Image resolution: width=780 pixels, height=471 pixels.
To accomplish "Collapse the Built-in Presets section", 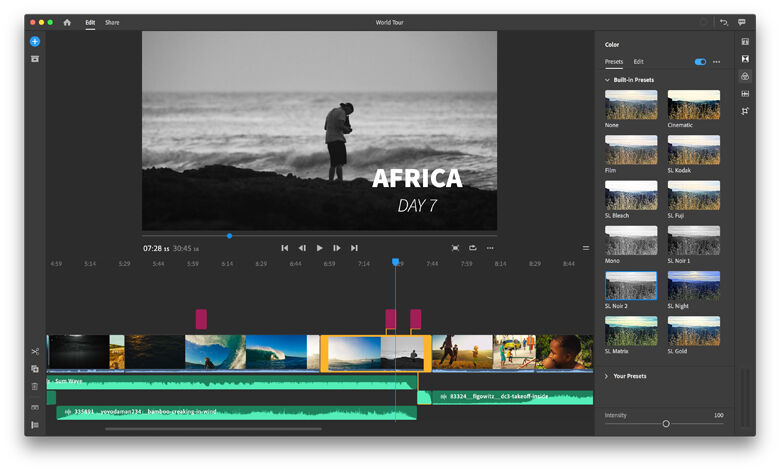I will (x=607, y=80).
